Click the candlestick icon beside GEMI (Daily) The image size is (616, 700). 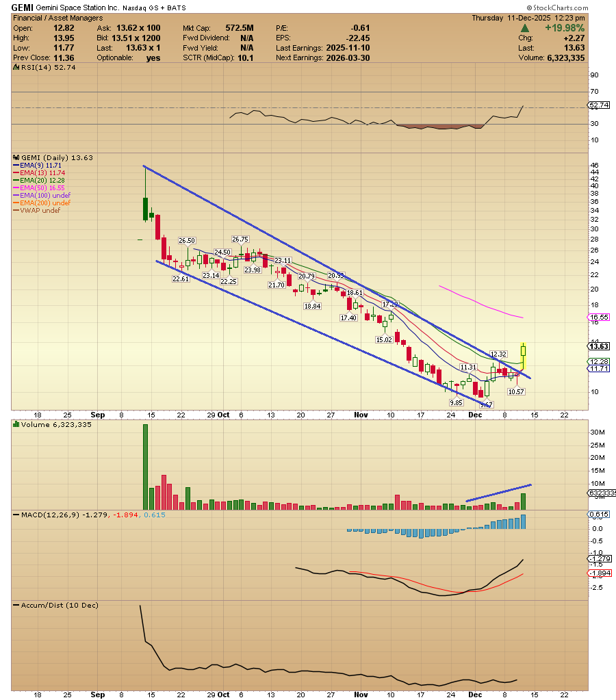pos(16,157)
